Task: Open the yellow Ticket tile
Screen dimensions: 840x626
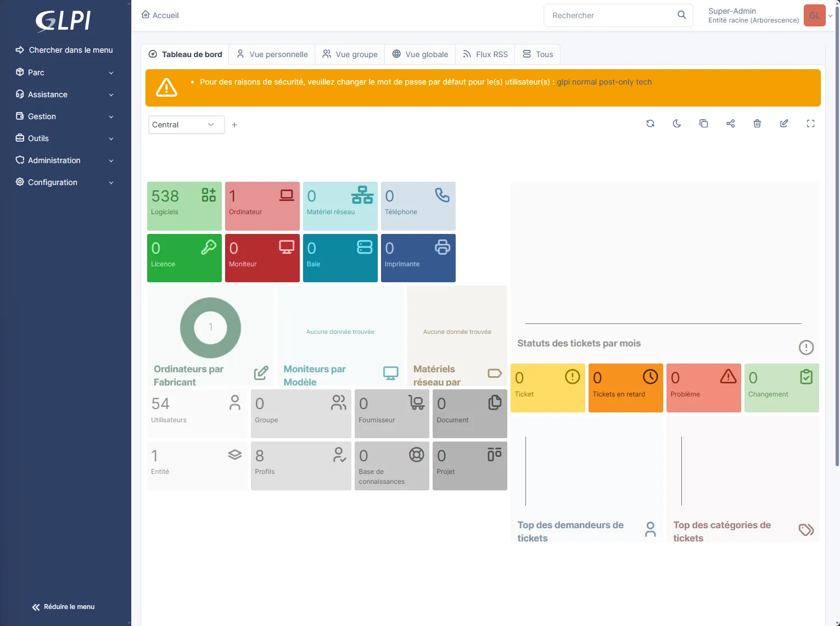Action: [547, 388]
